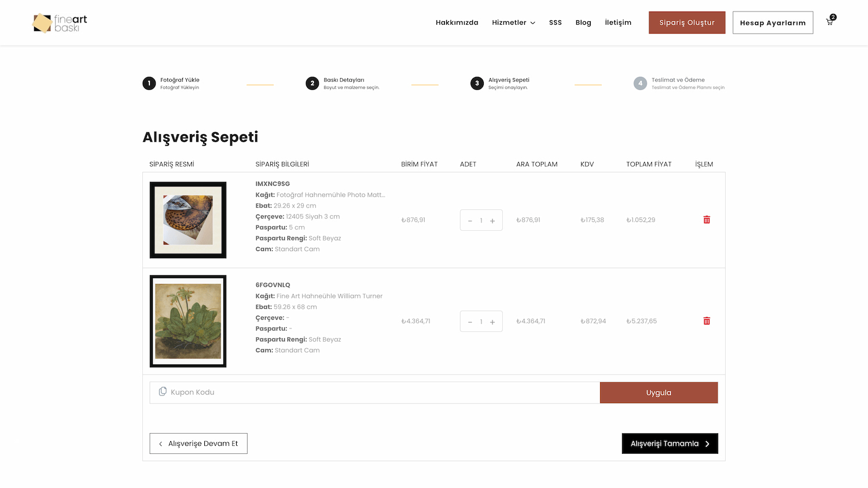Complete checkout with Alışverişi Tamamla
This screenshot has height=488, width=868.
[x=670, y=443]
